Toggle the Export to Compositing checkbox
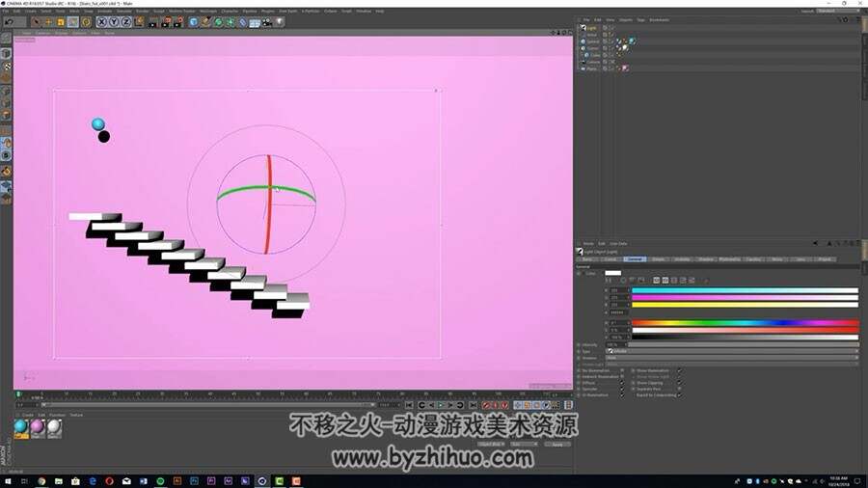This screenshot has width=868, height=488. [679, 395]
